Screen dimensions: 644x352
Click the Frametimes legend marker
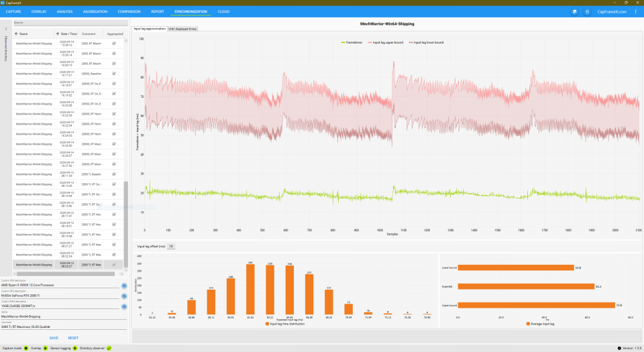343,42
